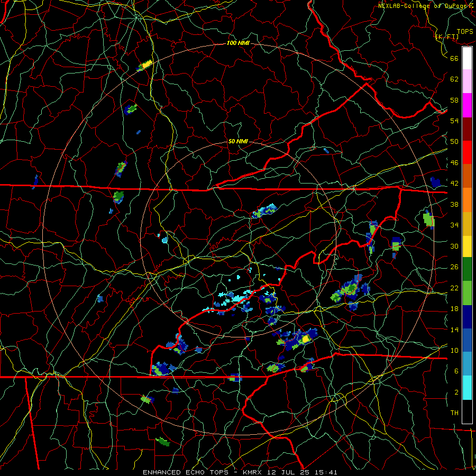Click the 54 legend value
Viewport: 476px width, 476px height.
point(454,121)
